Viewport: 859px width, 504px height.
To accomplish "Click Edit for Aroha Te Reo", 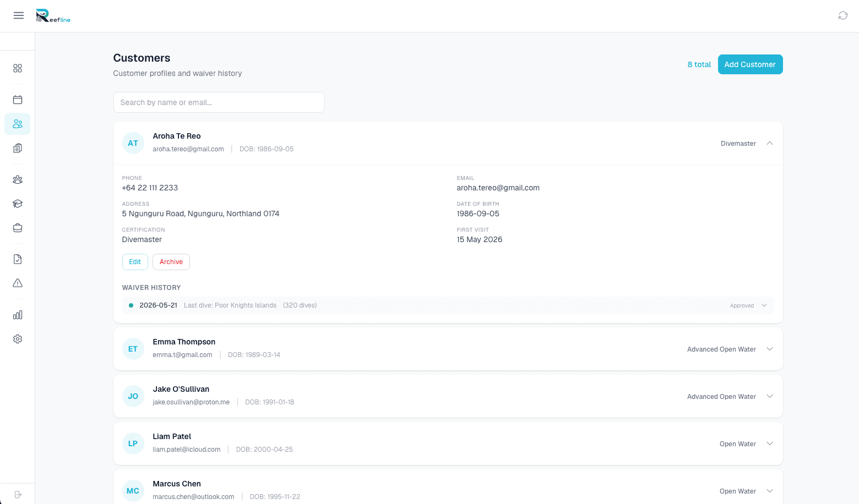I will [x=135, y=262].
